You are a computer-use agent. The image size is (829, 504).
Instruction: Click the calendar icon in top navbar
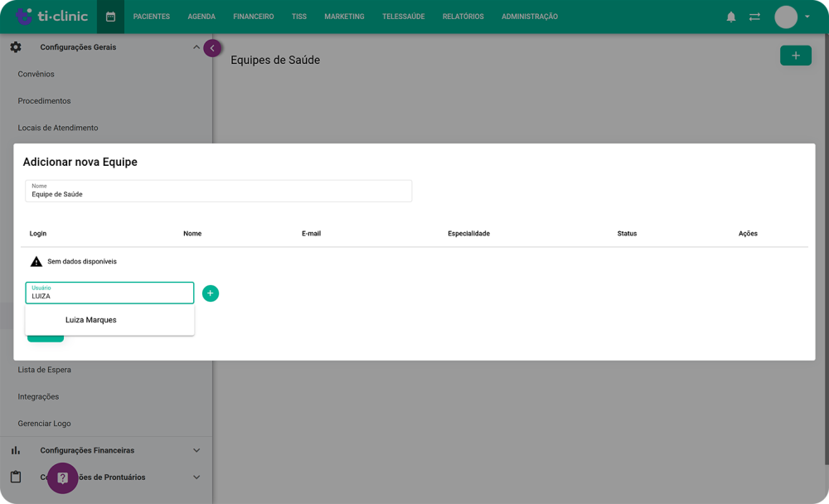pos(110,17)
